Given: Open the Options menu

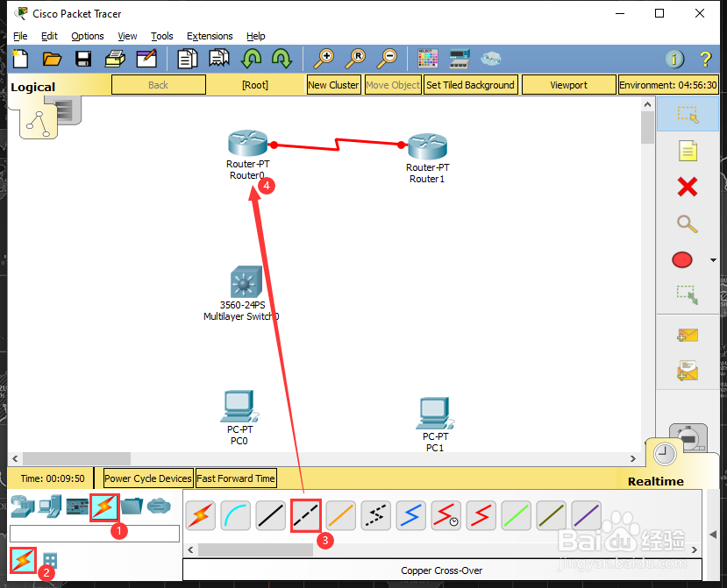Looking at the screenshot, I should (x=87, y=36).
